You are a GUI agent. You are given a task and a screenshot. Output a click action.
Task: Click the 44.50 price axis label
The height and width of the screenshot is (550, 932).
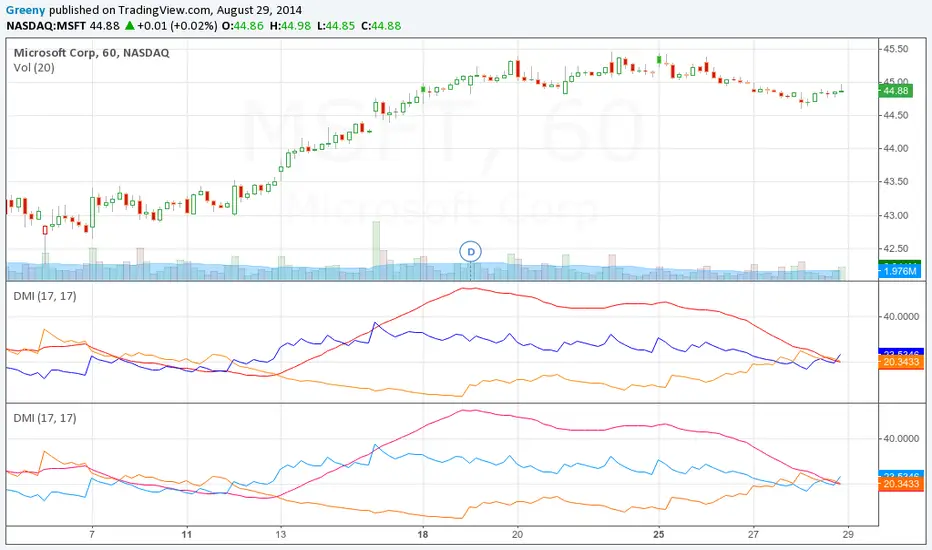coord(896,115)
